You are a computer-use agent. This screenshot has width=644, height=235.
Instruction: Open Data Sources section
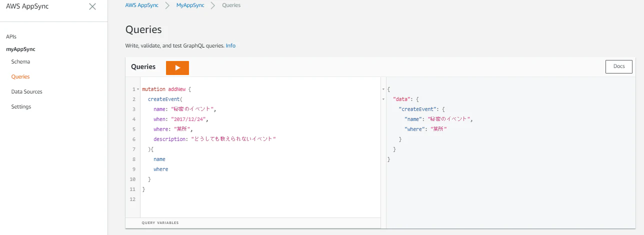26,91
